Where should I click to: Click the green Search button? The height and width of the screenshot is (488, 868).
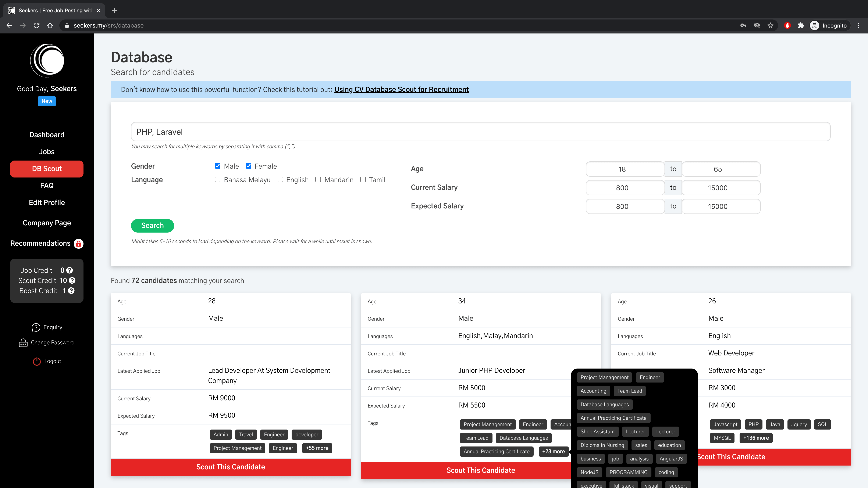point(152,226)
